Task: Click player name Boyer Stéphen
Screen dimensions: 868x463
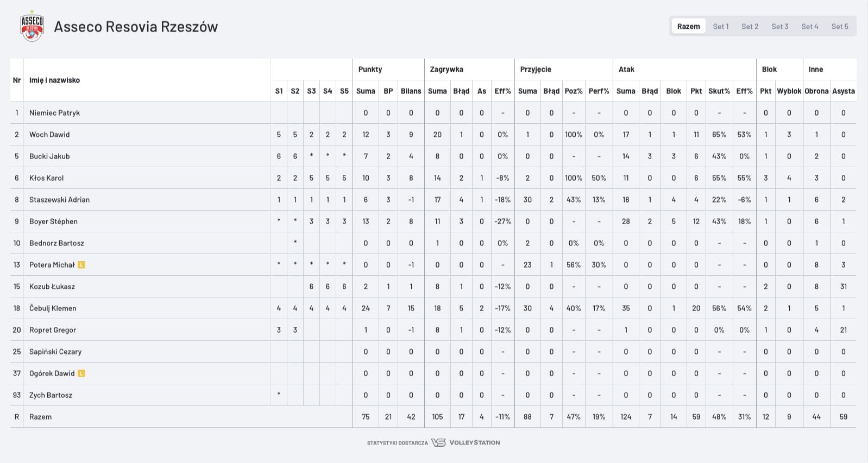Action: [53, 221]
